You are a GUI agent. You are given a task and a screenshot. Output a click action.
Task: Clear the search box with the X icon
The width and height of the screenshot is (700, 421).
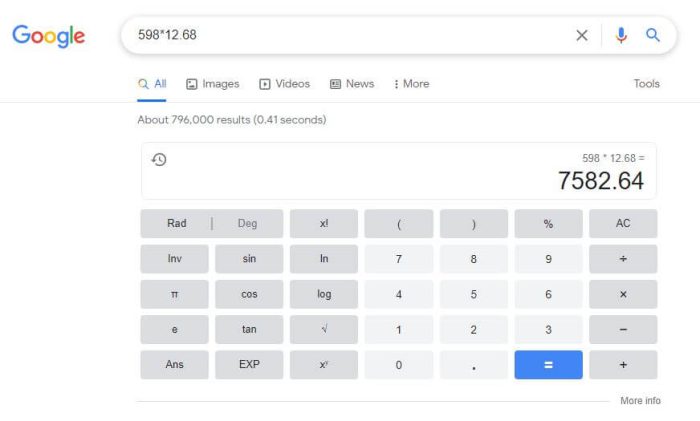(x=582, y=35)
